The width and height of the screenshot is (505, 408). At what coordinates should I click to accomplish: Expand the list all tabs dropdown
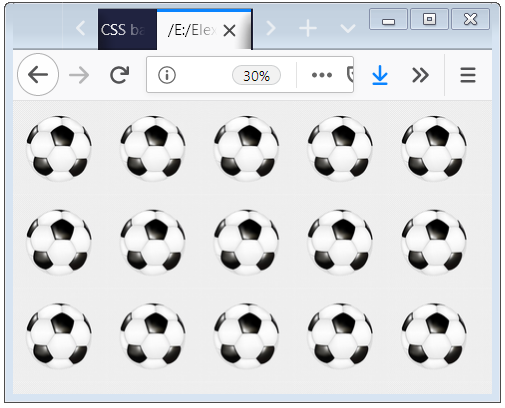[x=348, y=29]
